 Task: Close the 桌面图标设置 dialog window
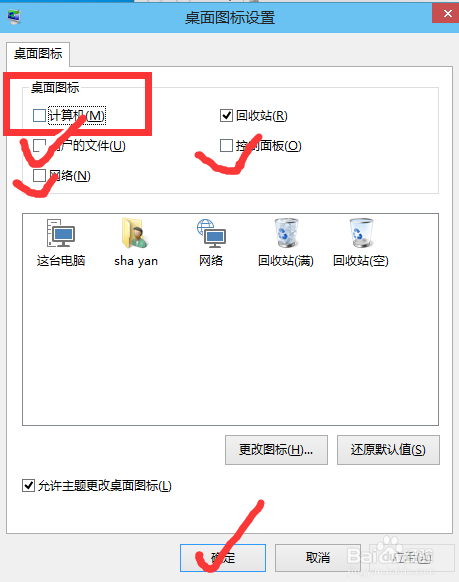pyautogui.click(x=445, y=14)
